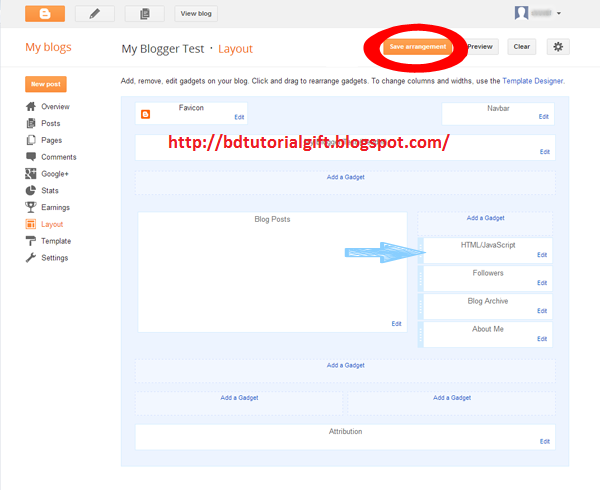Open Pages in the sidebar

(51, 140)
